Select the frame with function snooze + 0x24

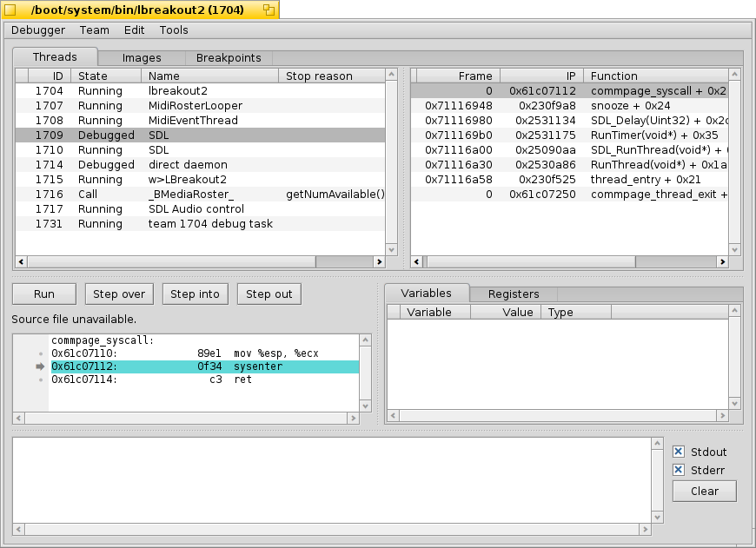[x=565, y=105]
